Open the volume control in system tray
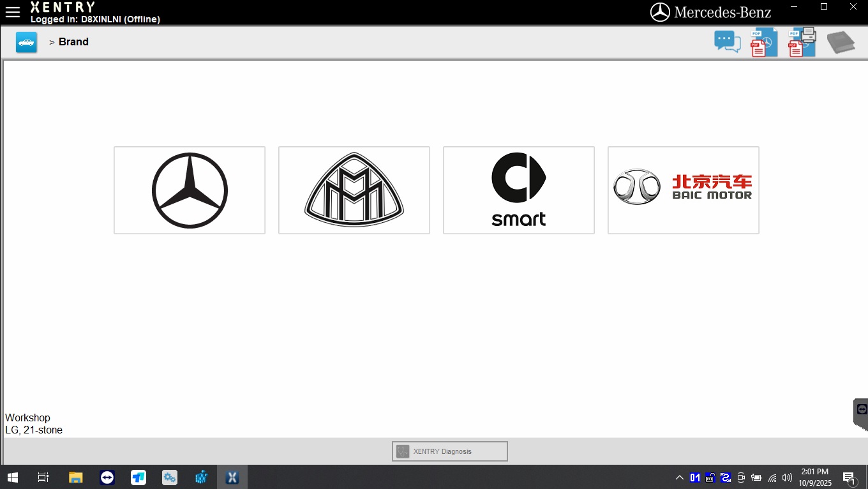Viewport: 868px width, 489px height. coord(787,478)
